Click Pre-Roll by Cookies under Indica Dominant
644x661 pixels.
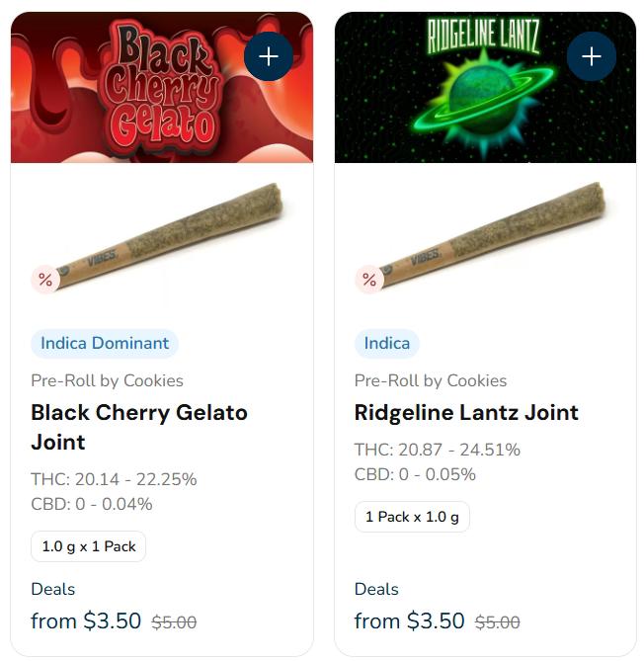pos(107,380)
